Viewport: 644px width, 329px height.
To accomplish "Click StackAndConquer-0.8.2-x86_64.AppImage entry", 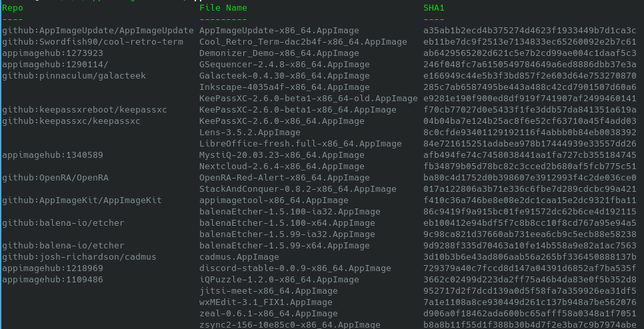I will [x=298, y=189].
